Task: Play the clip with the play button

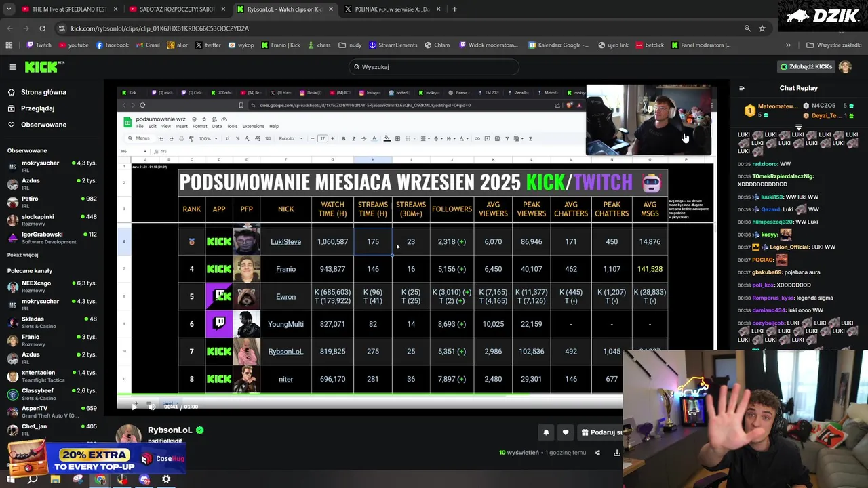Action: pos(134,407)
